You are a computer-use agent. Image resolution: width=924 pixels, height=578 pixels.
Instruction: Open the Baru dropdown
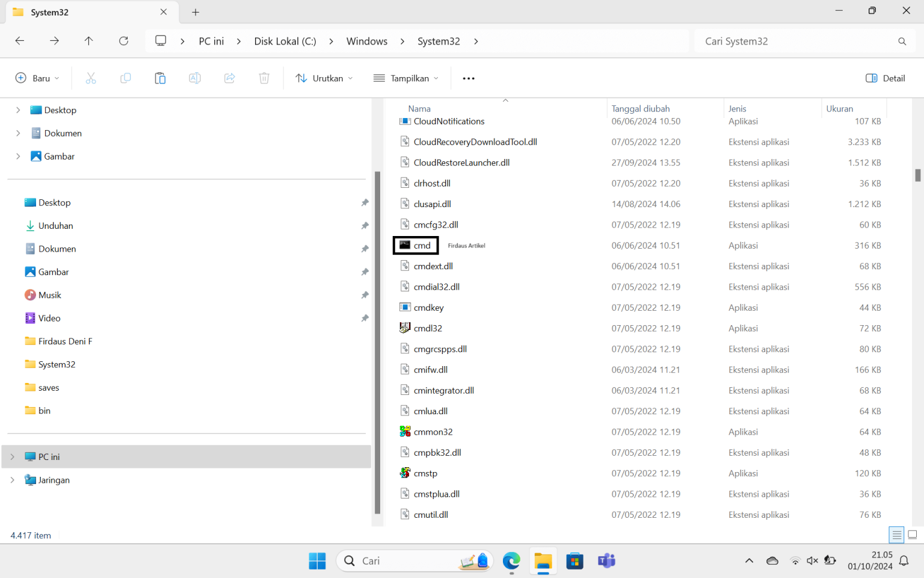click(x=37, y=78)
